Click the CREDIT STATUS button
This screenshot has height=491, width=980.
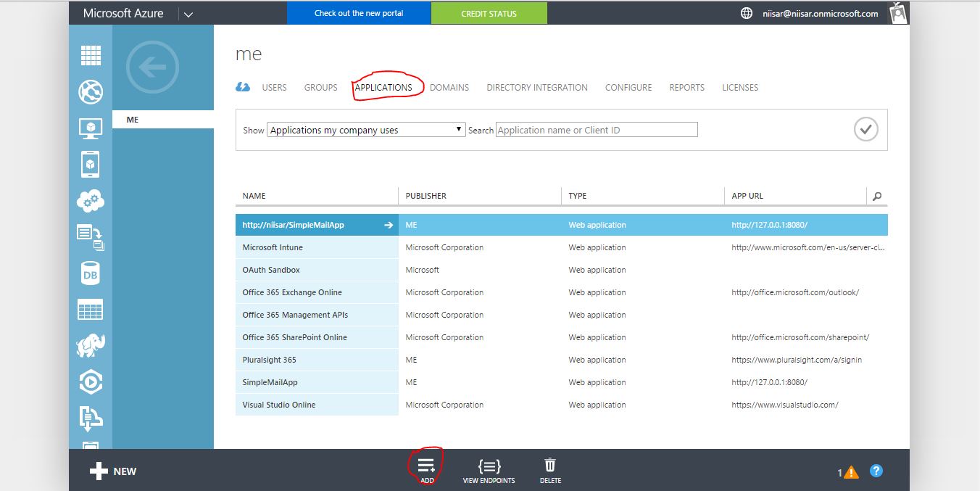tap(489, 13)
